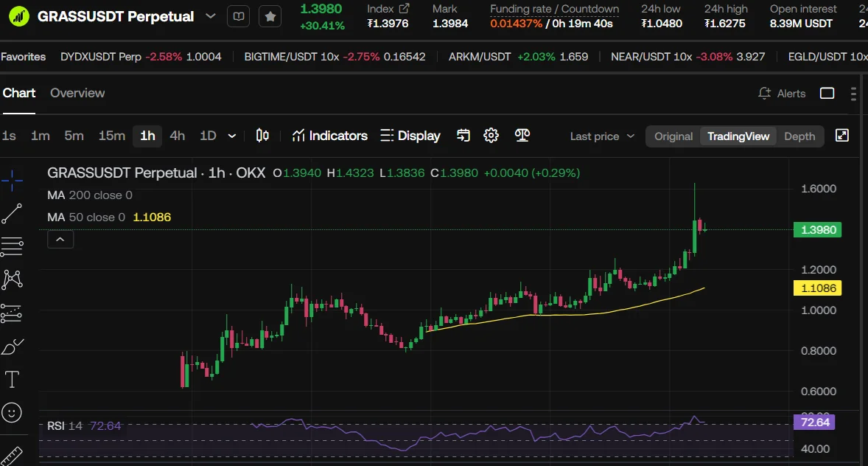Switch to the Overview tab
Screen dimensions: 868x466
77,93
